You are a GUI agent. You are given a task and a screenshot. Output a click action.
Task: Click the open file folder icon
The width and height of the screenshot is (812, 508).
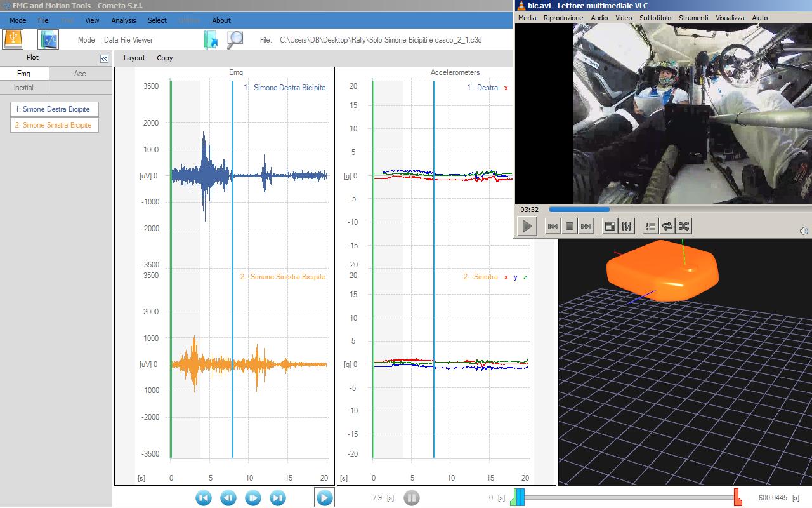point(210,39)
